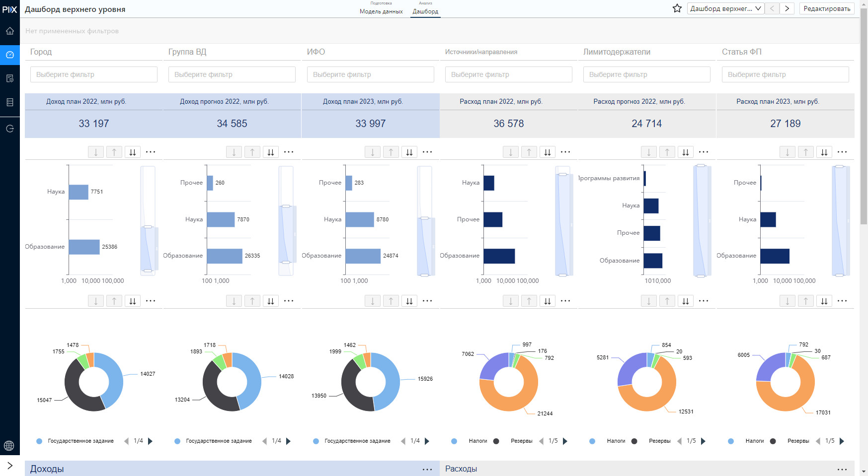Open the home page from the sidebar
The width and height of the screenshot is (868, 476).
pos(9,31)
